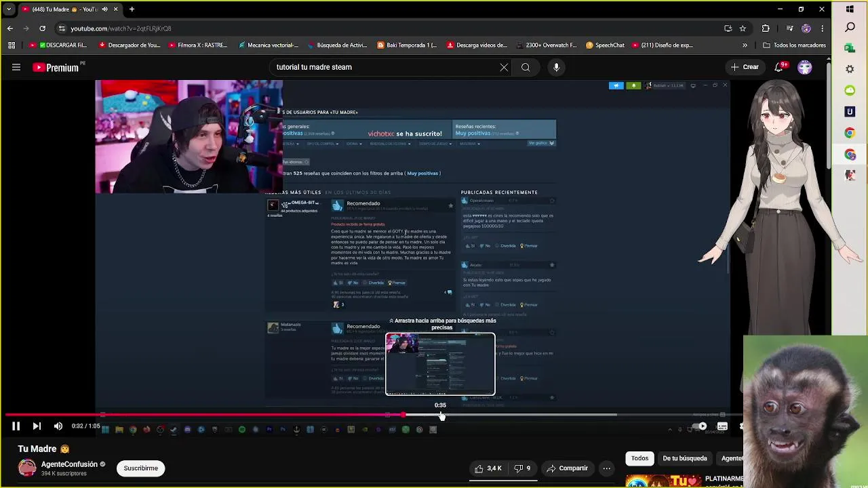Open 'Mecanica vectorial-...' bookmark

268,45
